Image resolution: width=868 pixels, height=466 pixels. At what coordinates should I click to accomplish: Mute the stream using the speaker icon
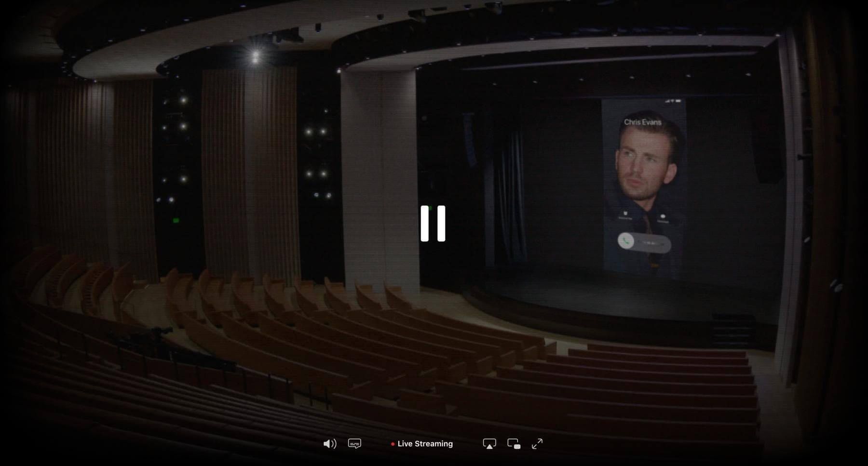330,444
